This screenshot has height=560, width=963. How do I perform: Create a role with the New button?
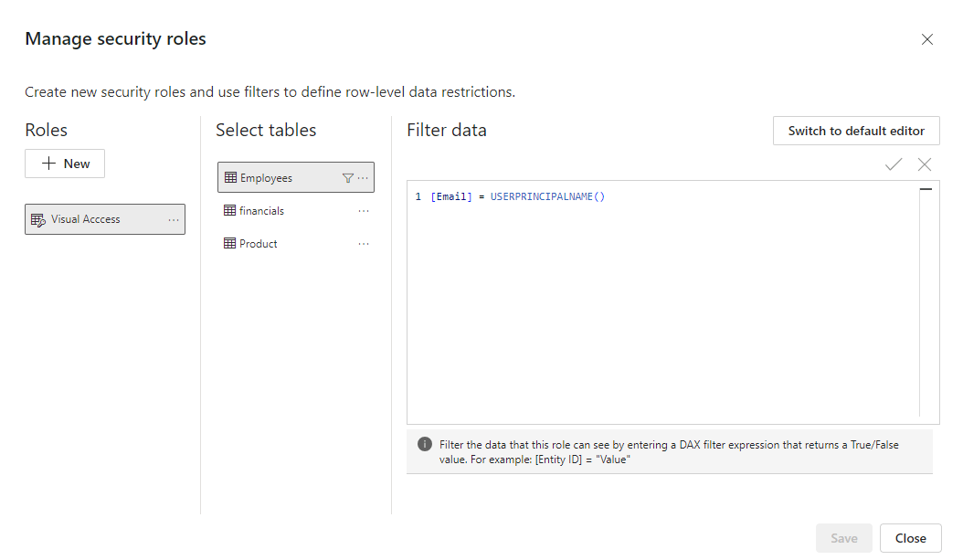tap(64, 163)
